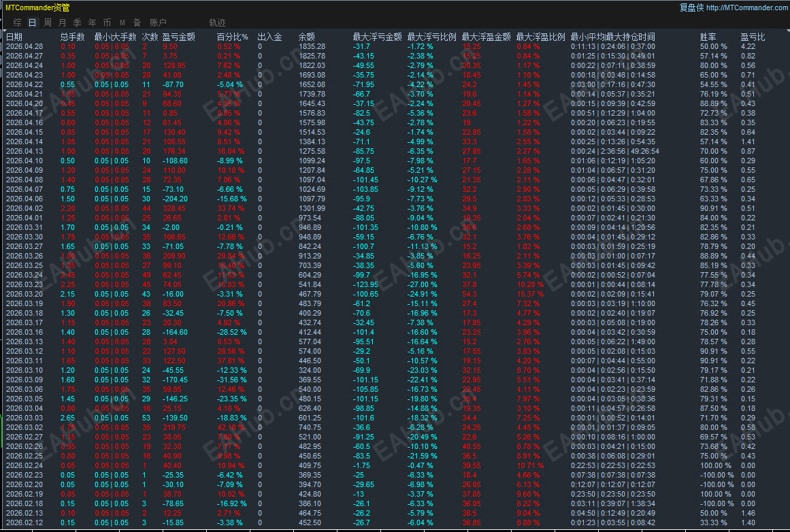790x532 pixels.
Task: Open the http://MTCommander.com link
Action: (746, 7)
